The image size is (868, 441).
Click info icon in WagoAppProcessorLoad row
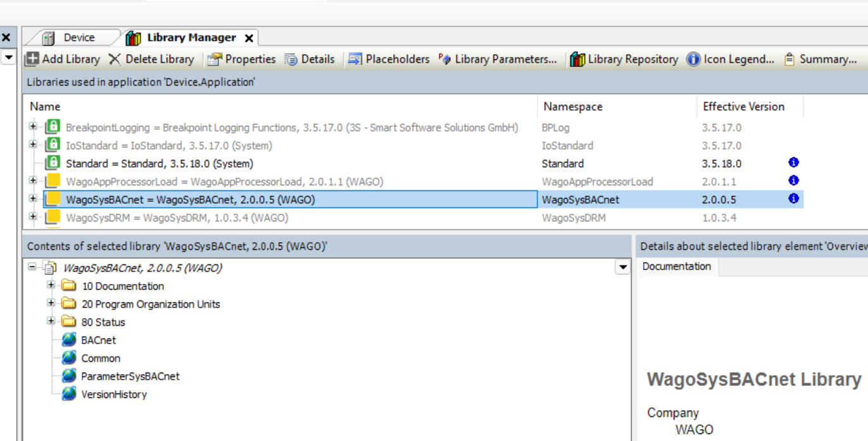click(793, 180)
